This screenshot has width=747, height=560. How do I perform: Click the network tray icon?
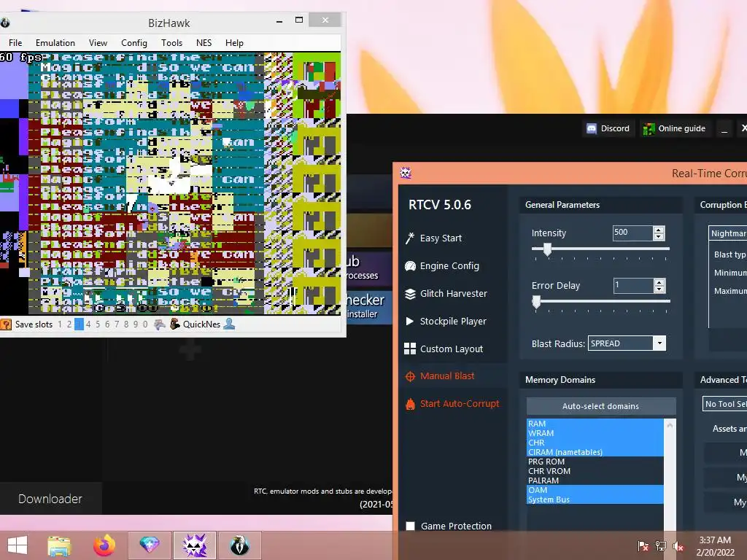661,546
